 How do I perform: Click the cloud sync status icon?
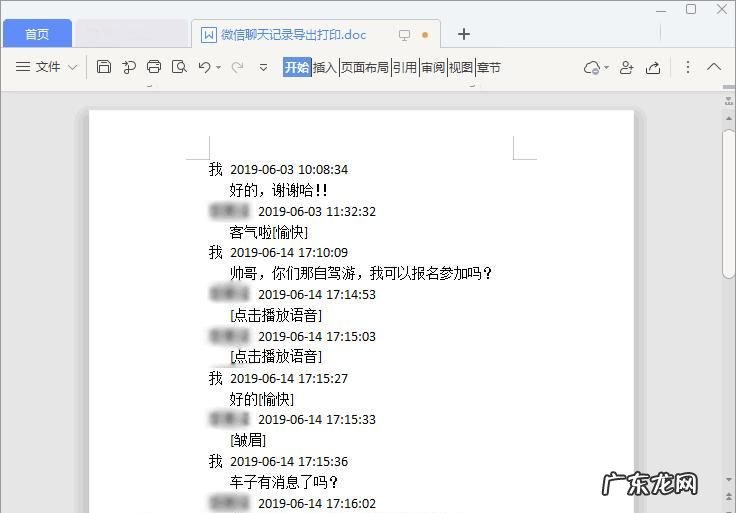click(x=592, y=68)
